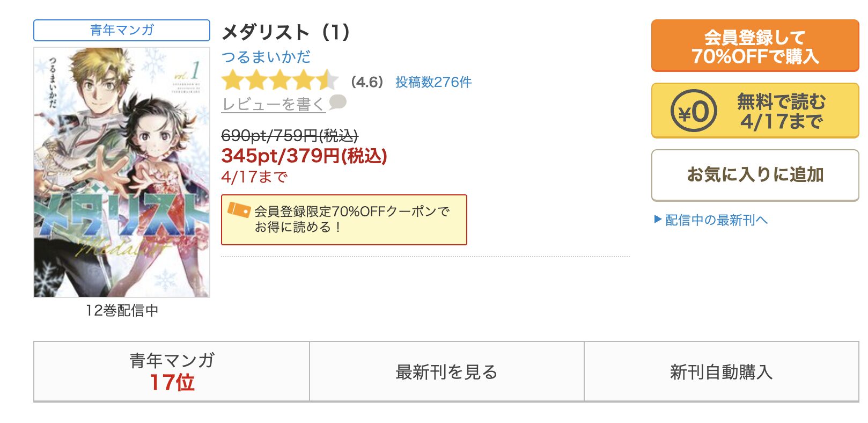Screen dimensions: 868x423
Task: Click the ¥0 circle icon
Action: (693, 111)
